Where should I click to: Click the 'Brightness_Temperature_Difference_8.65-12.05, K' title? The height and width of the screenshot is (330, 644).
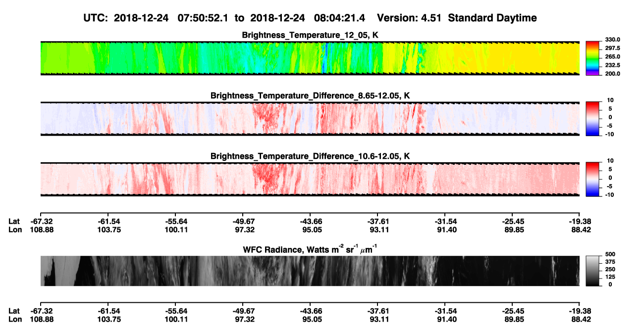[310, 95]
